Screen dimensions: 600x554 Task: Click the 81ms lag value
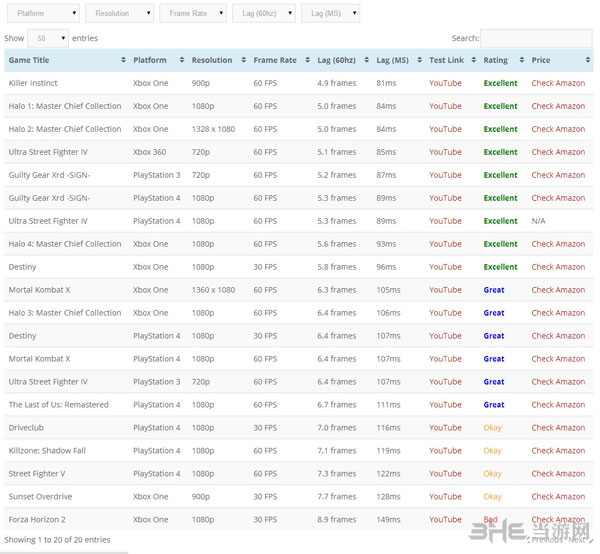(x=386, y=83)
